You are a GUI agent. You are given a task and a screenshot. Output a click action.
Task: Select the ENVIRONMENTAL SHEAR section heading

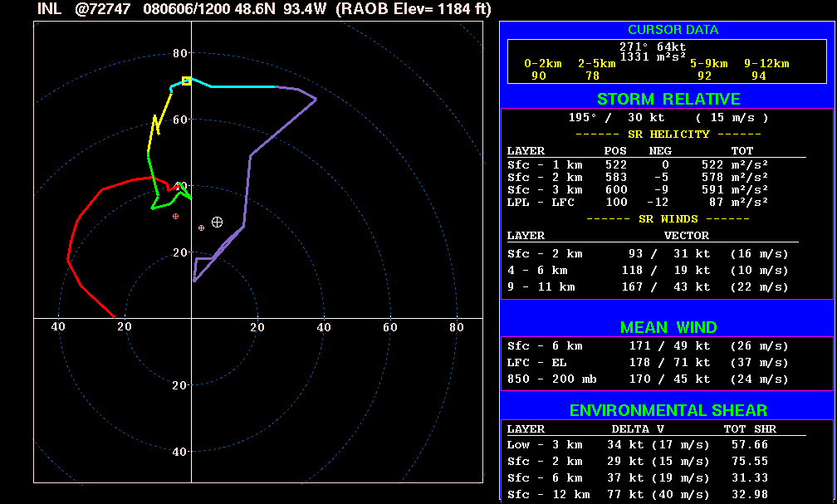(668, 410)
